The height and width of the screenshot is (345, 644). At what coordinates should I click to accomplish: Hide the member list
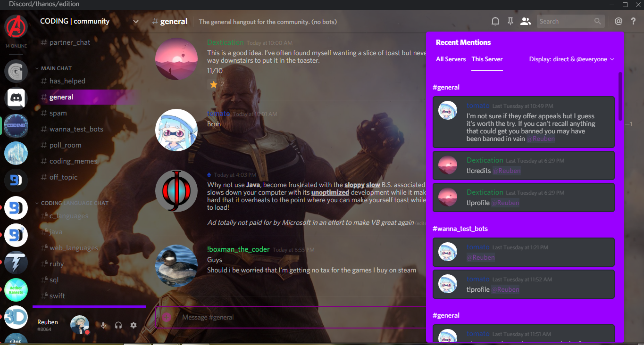click(525, 21)
